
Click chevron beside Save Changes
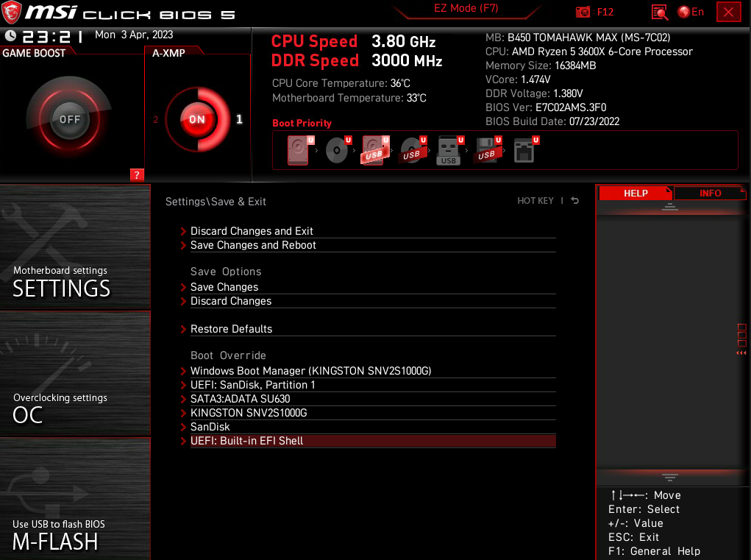point(183,288)
